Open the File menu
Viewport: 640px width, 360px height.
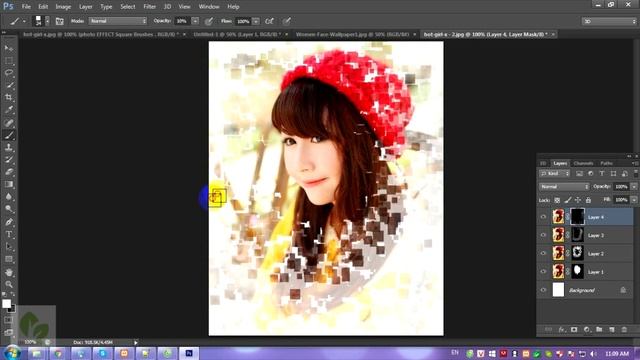tap(26, 7)
